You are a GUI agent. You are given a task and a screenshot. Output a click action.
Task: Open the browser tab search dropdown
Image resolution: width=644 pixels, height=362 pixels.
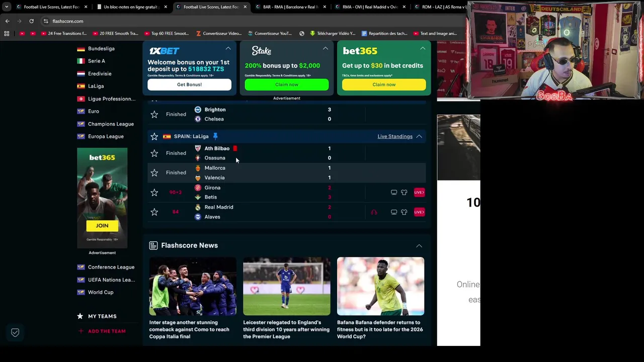tap(7, 7)
